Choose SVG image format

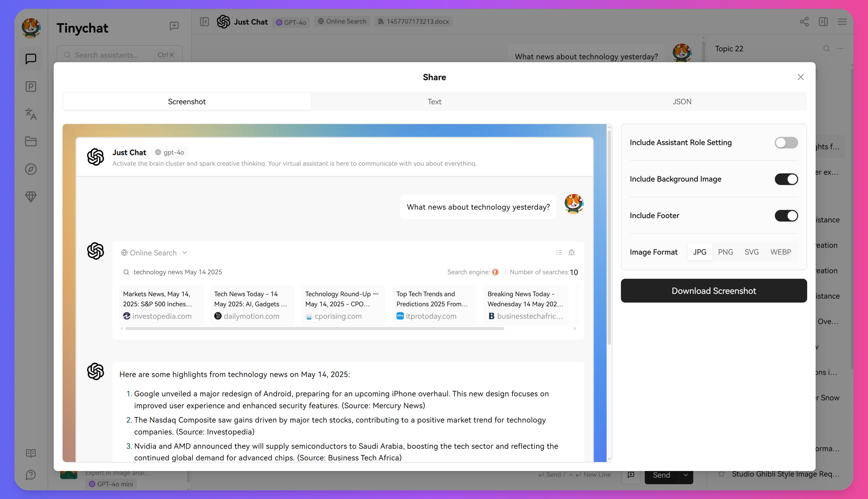coord(751,252)
